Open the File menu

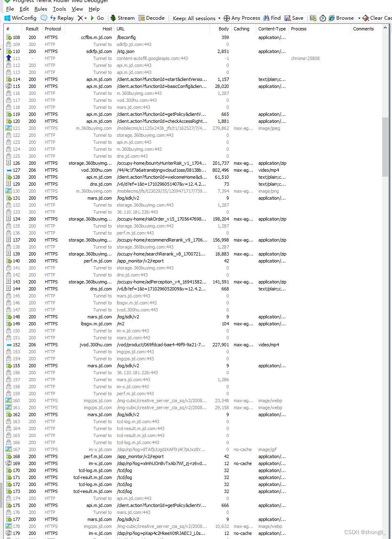(10, 9)
